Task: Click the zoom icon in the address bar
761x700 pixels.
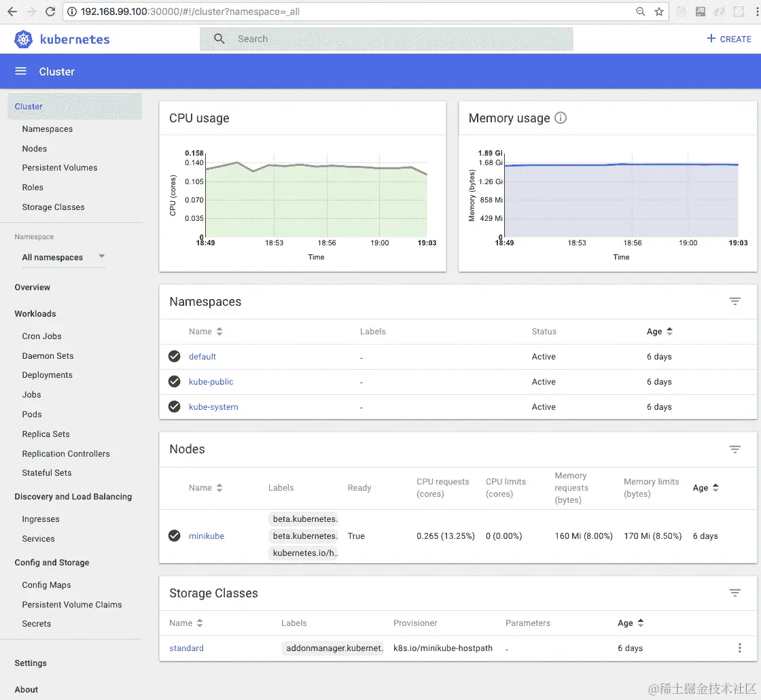Action: click(x=640, y=12)
